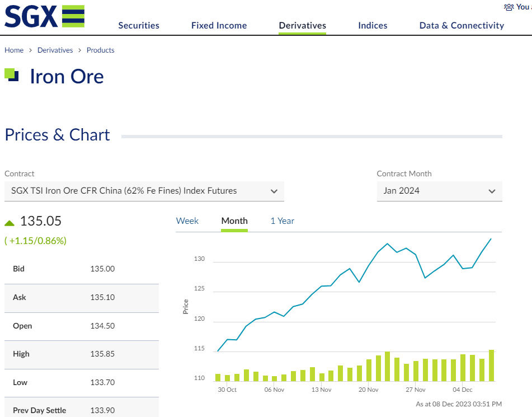The width and height of the screenshot is (532, 417).
Task: Click the 04 Dec axis label
Action: 463,390
